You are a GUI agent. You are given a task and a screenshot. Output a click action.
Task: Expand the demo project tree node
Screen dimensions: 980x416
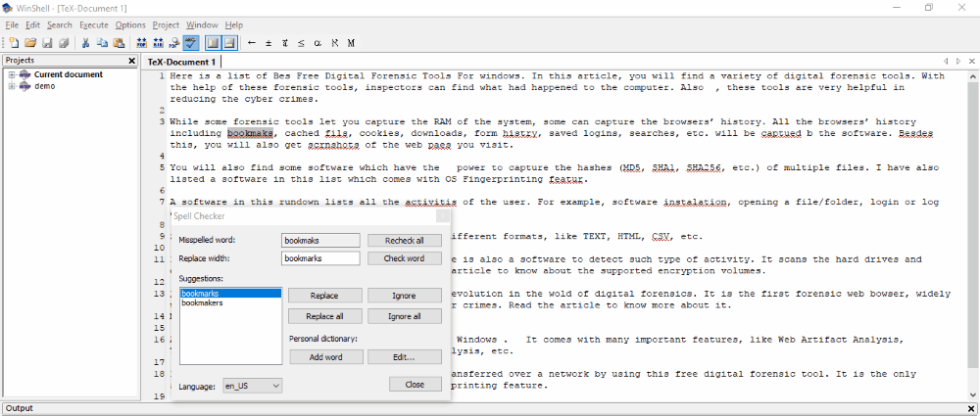pos(11,86)
